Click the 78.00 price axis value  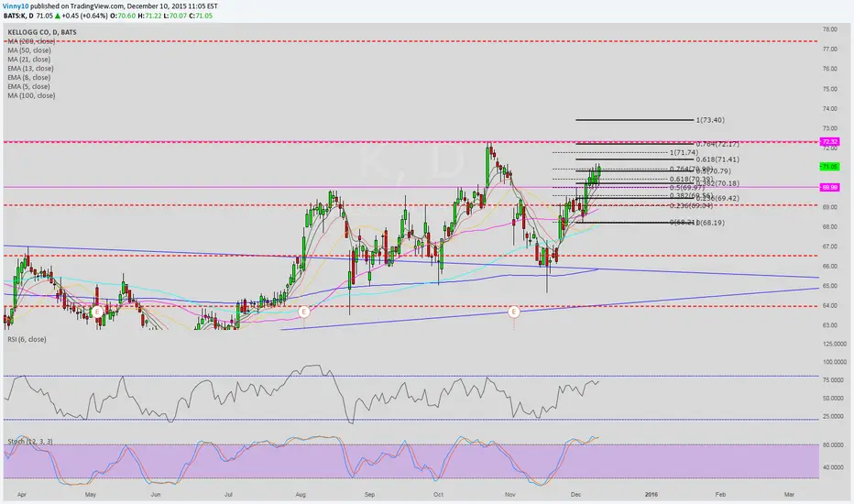point(830,29)
